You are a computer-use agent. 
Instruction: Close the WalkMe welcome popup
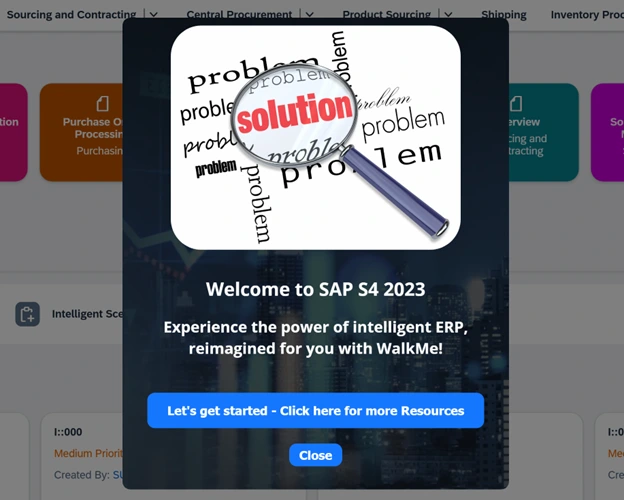coord(316,455)
